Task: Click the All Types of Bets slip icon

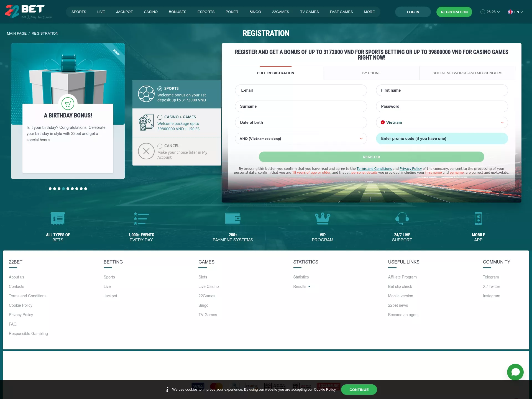Action: tap(58, 219)
